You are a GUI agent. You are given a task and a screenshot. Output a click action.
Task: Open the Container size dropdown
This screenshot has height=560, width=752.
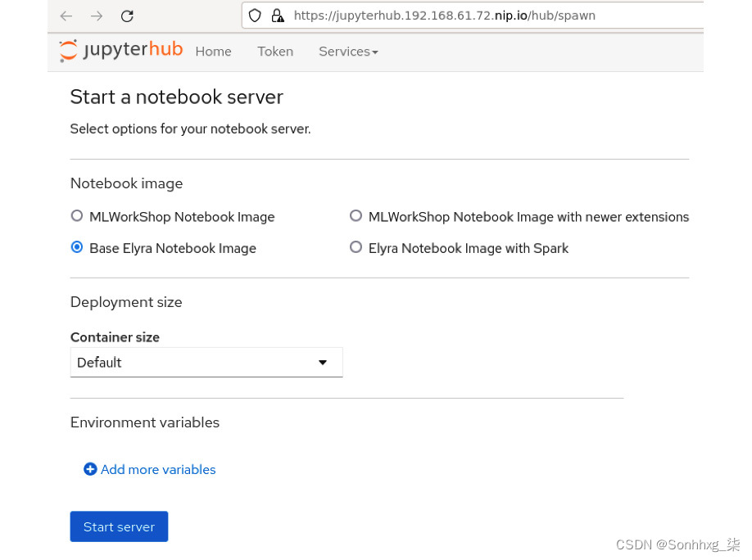206,363
